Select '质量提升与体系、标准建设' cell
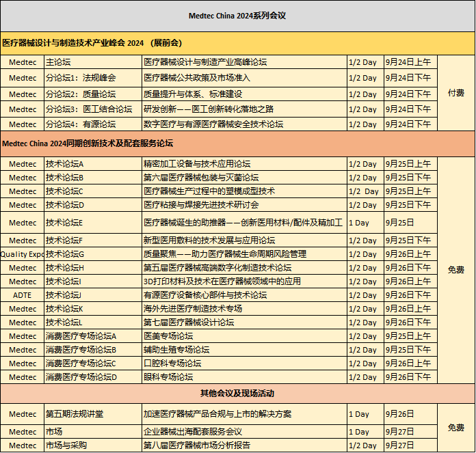 pos(244,94)
